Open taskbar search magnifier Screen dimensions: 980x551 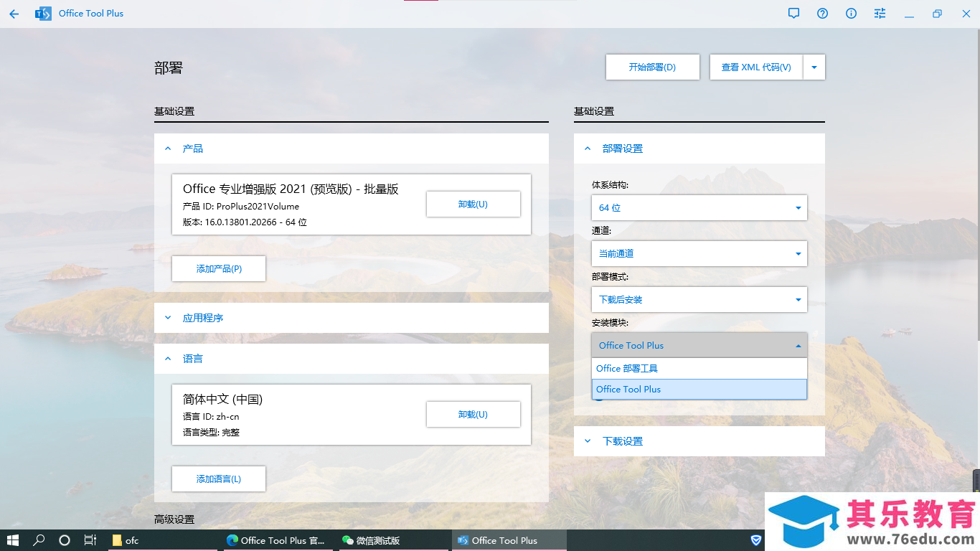tap(39, 540)
